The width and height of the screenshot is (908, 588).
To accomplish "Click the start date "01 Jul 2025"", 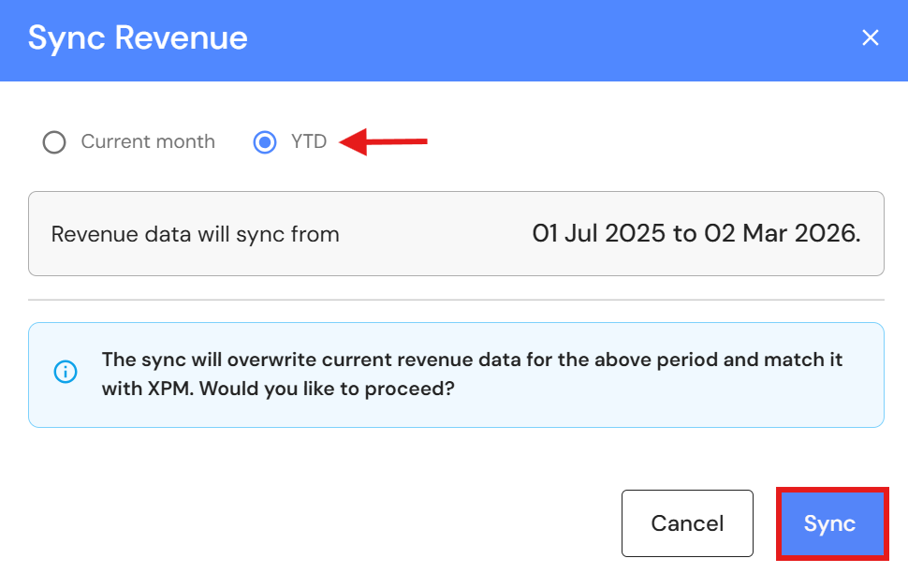I will pos(599,233).
